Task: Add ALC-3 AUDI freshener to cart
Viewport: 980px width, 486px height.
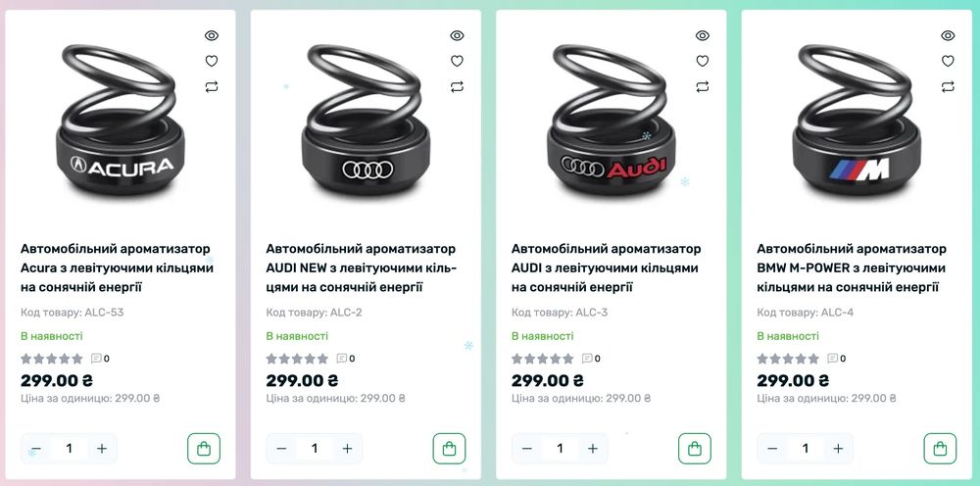Action: coord(695,449)
